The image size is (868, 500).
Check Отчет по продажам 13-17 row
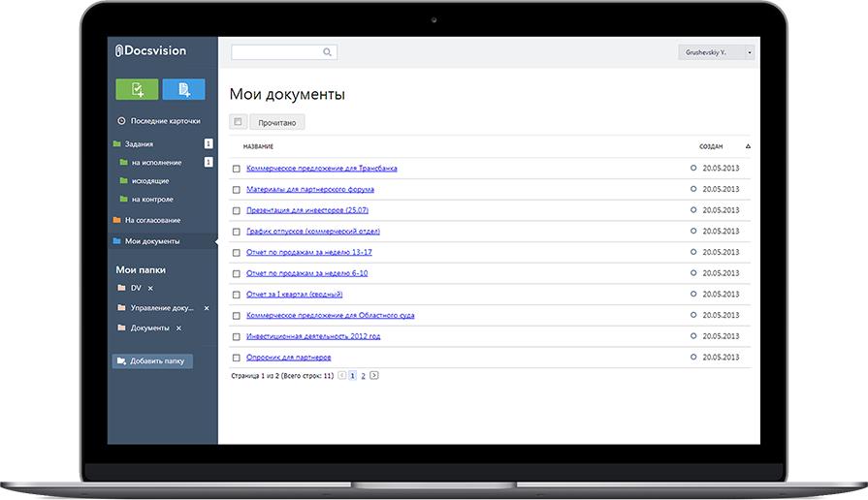click(237, 253)
